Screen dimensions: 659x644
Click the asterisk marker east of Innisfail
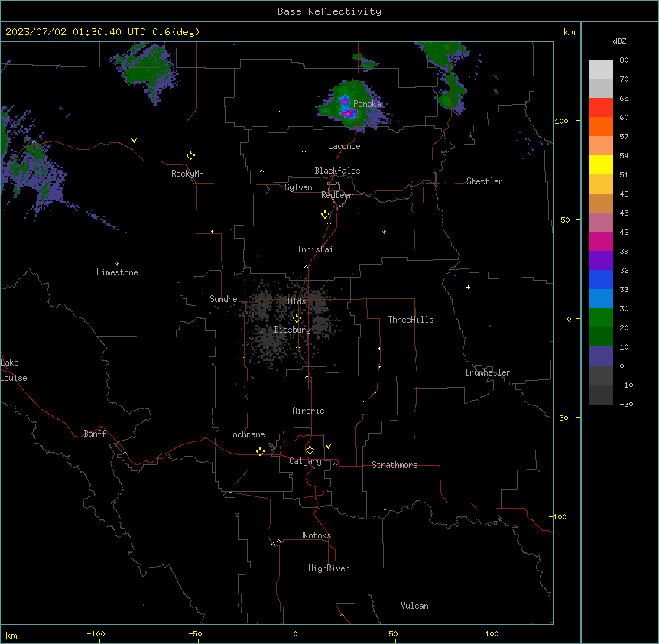(384, 233)
